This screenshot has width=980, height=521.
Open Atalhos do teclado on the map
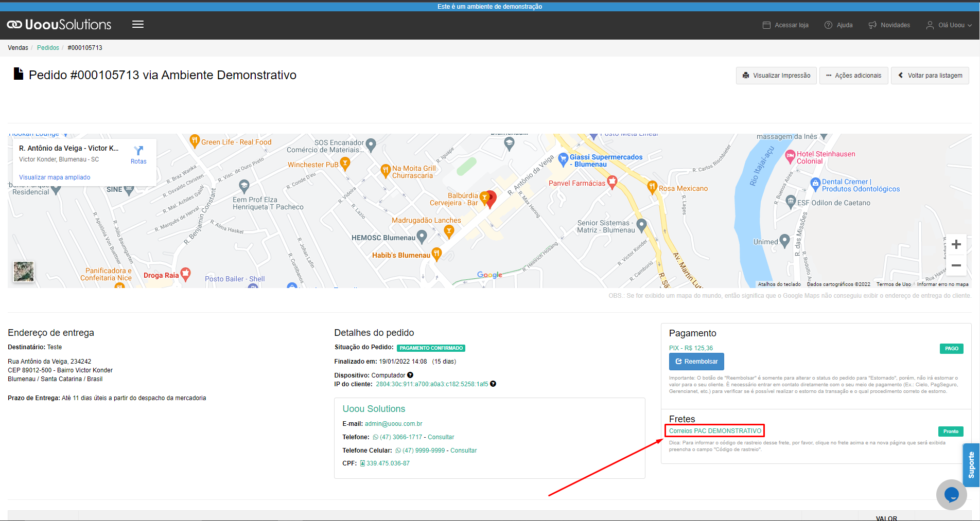779,284
